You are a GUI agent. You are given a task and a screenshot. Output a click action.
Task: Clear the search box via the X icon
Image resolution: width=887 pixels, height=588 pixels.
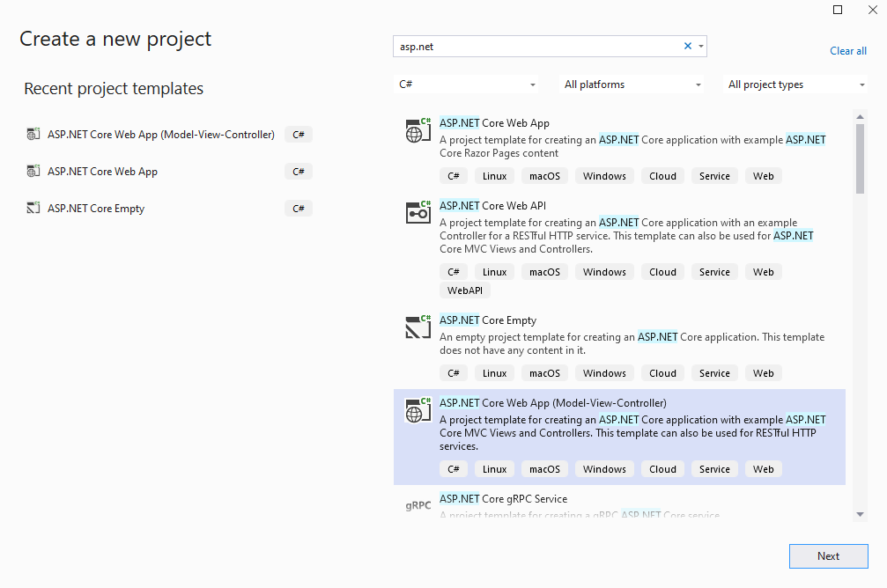pyautogui.click(x=687, y=45)
